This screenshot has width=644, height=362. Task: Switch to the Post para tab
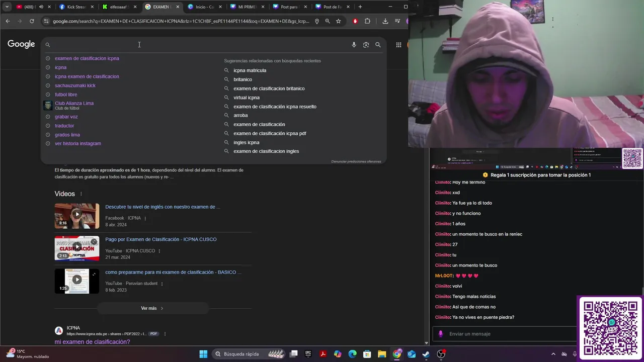click(289, 7)
